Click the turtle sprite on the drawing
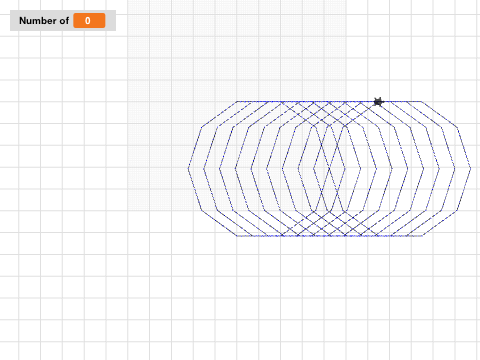 pos(378,101)
